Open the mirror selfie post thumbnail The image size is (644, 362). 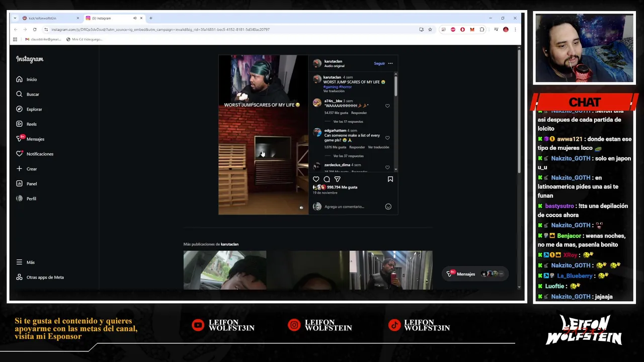[x=391, y=270]
